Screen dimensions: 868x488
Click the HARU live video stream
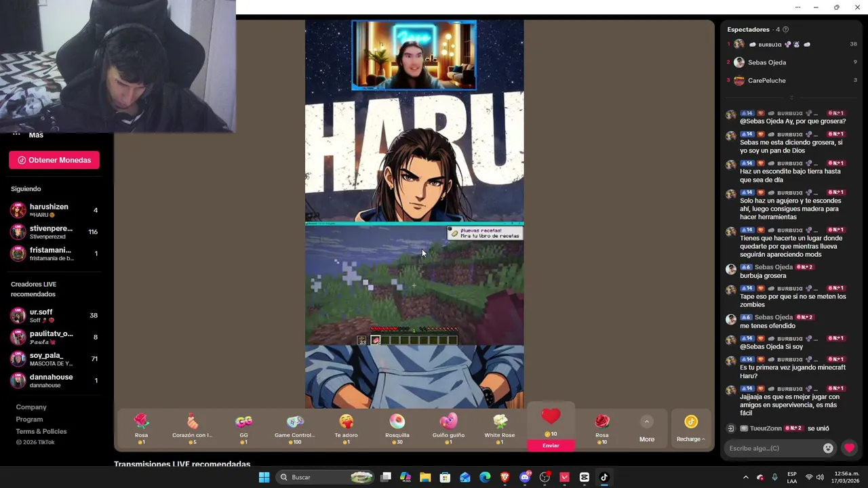point(414,213)
